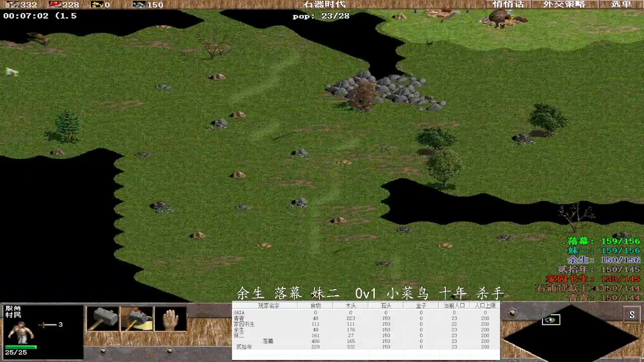Click the S score toggle button
Viewport: 644px width, 362px height.
632,315
